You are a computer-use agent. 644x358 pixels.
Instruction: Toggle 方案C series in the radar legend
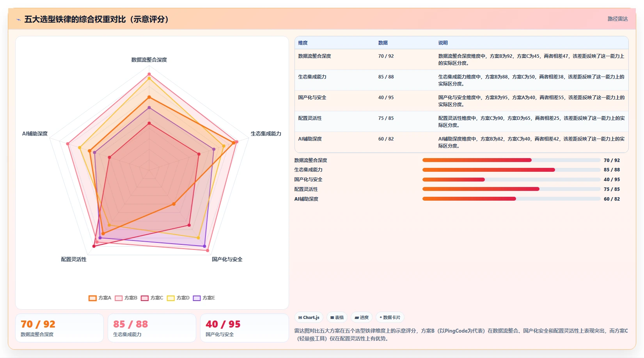tap(152, 298)
